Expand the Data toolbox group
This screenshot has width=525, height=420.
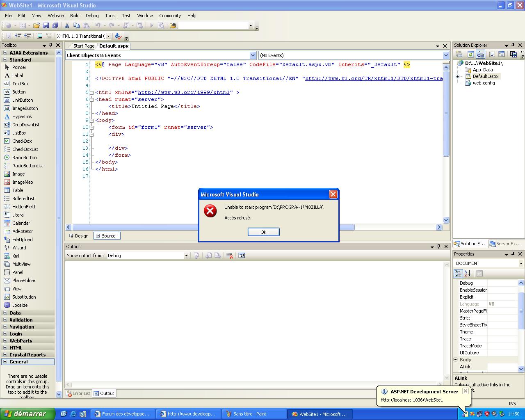click(5, 313)
